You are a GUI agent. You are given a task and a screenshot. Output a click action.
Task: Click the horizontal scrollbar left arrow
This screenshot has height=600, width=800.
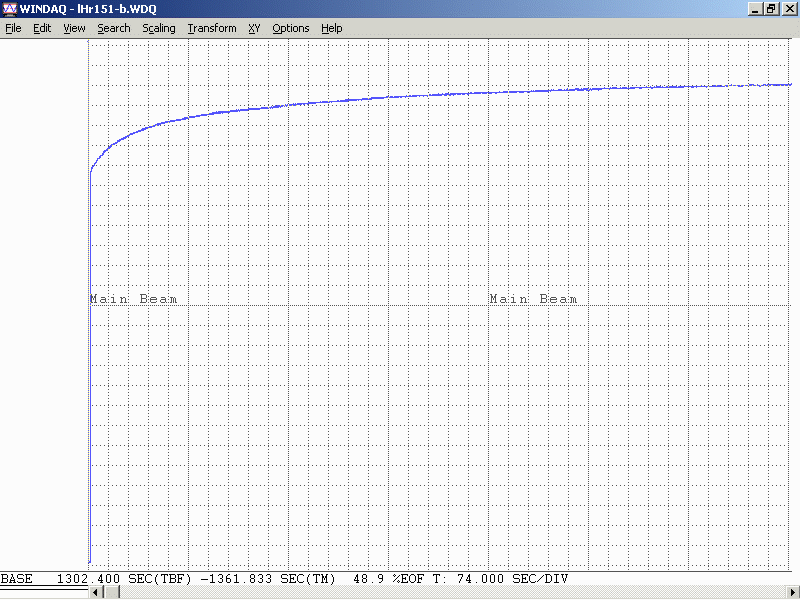tap(96, 593)
